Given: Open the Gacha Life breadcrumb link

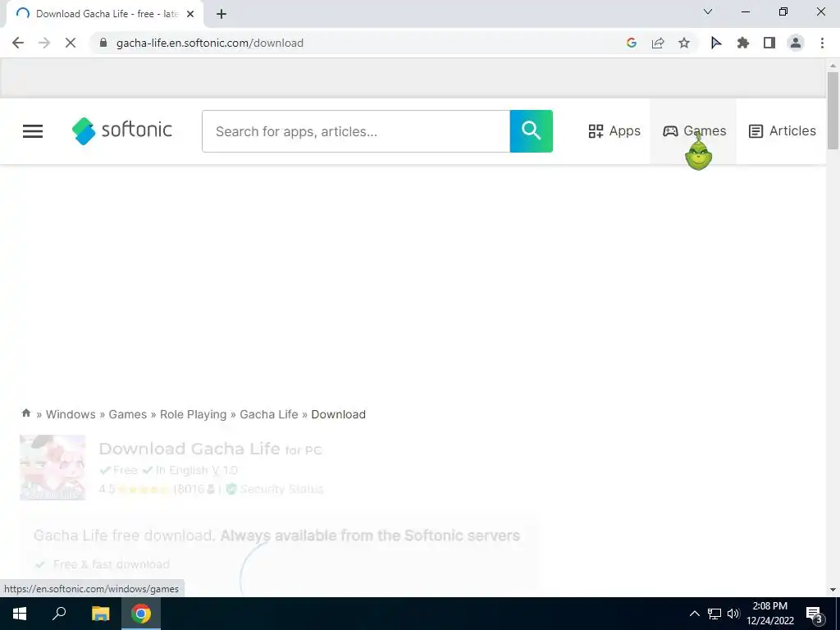Looking at the screenshot, I should [269, 414].
